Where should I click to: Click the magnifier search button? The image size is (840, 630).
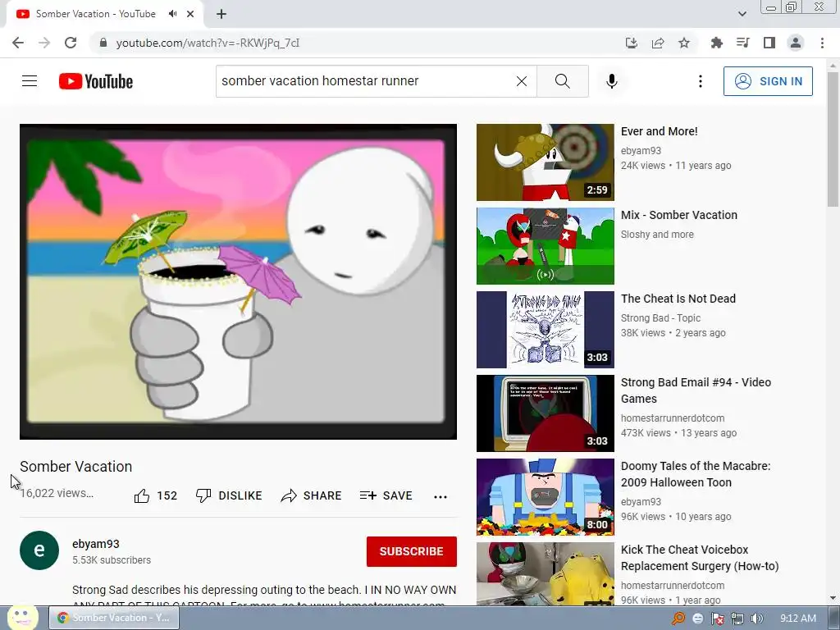563,81
